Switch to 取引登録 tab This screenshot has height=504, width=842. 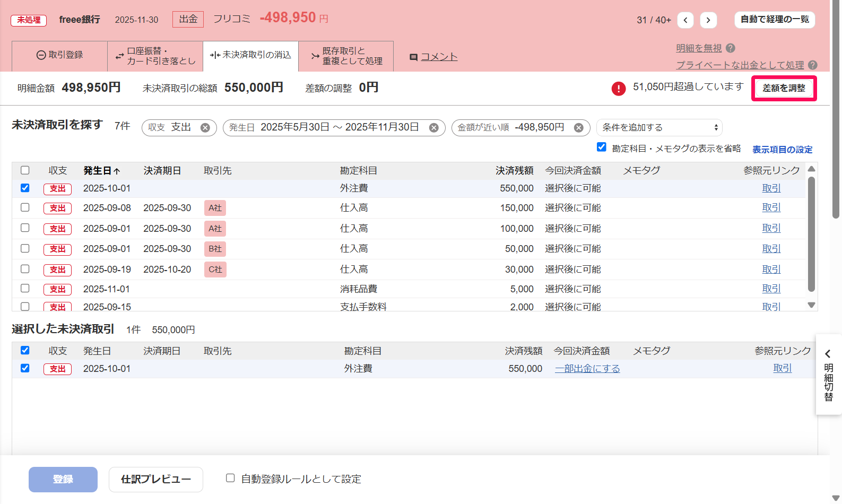[x=59, y=55]
